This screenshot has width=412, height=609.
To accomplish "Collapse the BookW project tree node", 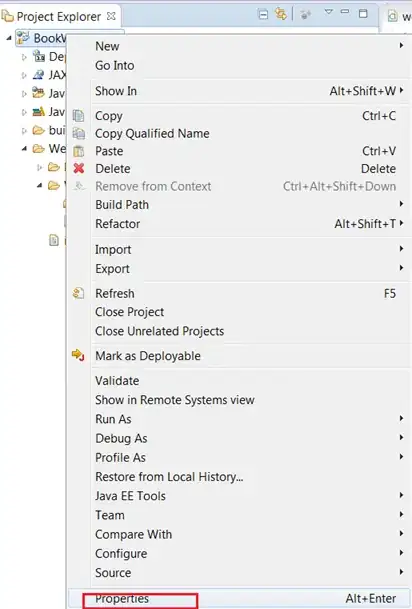I will [9, 38].
